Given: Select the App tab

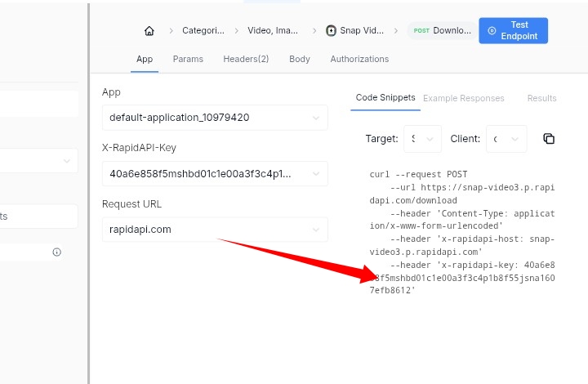Looking at the screenshot, I should (145, 59).
